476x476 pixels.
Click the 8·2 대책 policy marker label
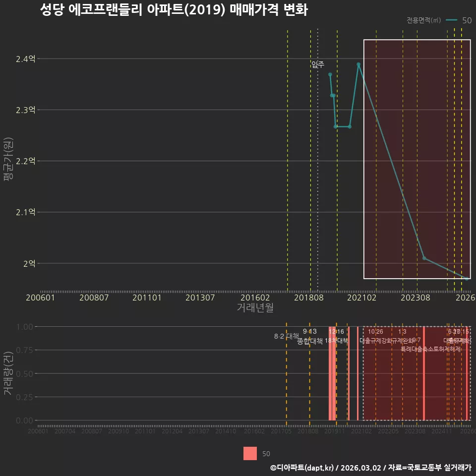pos(286,336)
